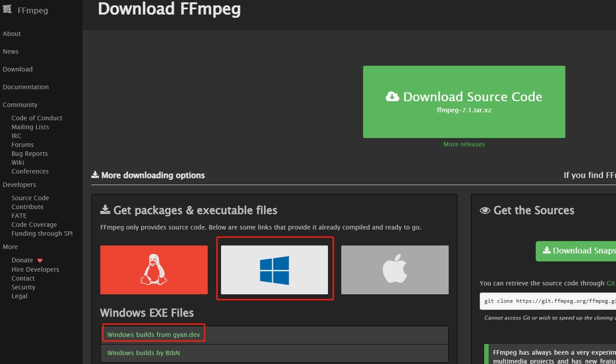Open the Git link in the sources text
Image resolution: width=616 pixels, height=364 pixels.
[x=611, y=283]
